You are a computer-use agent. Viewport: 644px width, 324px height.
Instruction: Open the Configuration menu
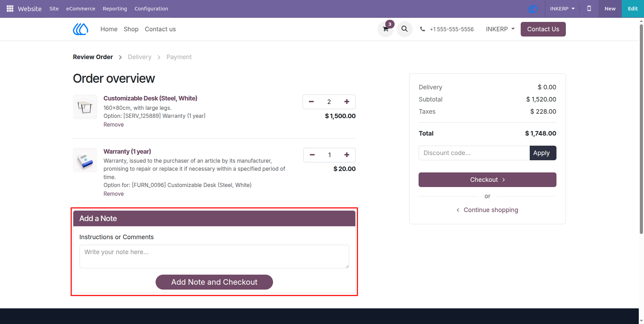[x=151, y=9]
